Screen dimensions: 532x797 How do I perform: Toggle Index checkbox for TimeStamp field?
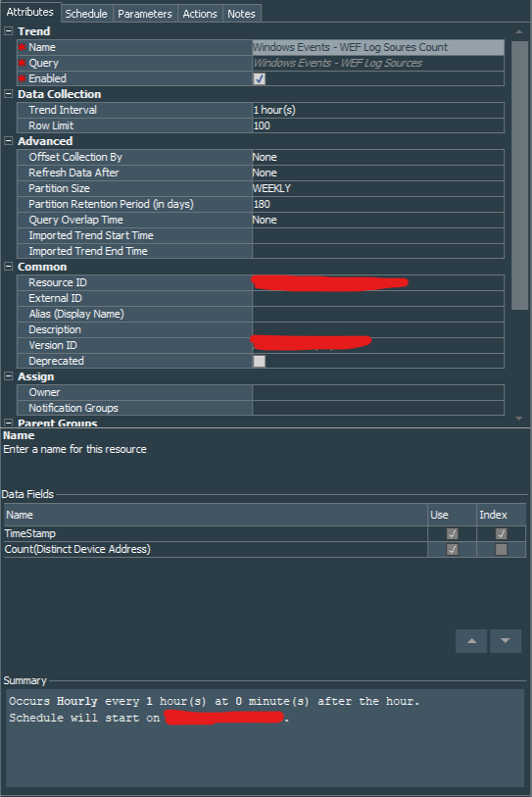click(501, 533)
